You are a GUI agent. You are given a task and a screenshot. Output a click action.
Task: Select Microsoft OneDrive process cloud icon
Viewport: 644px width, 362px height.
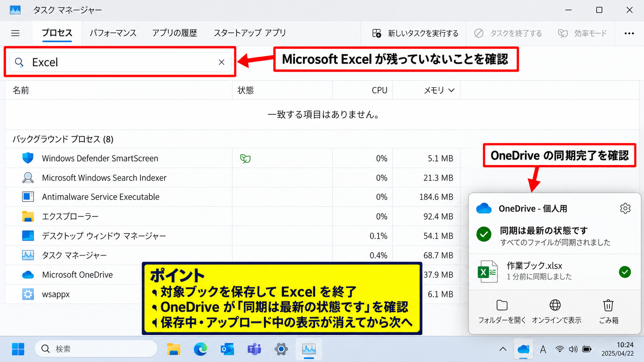point(28,275)
